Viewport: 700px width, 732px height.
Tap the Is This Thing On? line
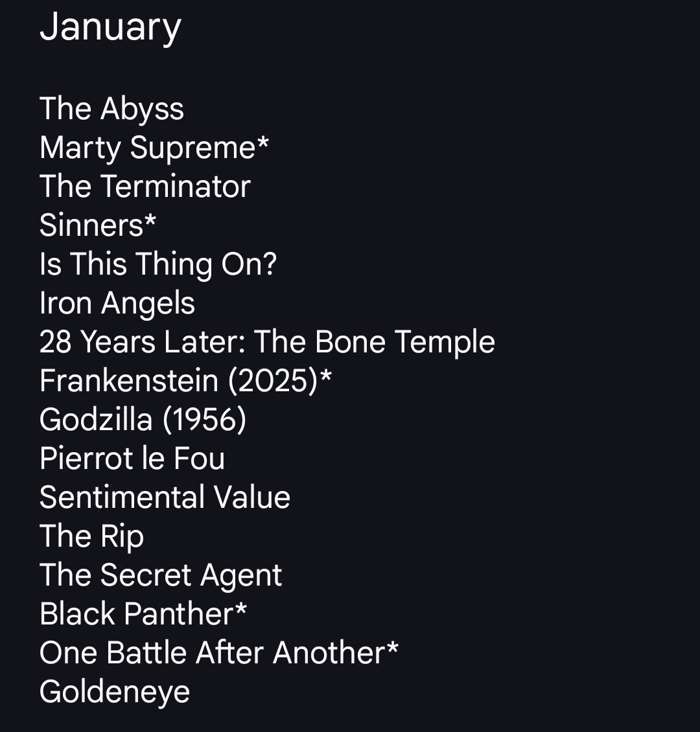coord(157,264)
